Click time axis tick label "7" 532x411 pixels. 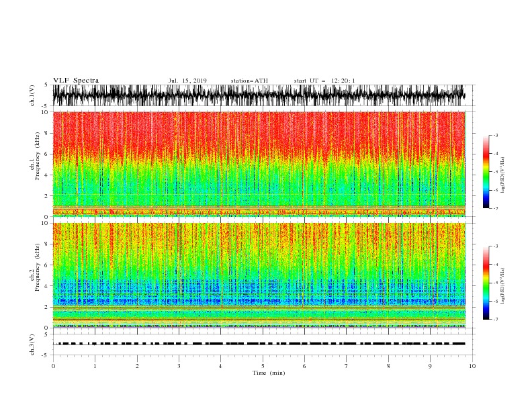(x=346, y=366)
